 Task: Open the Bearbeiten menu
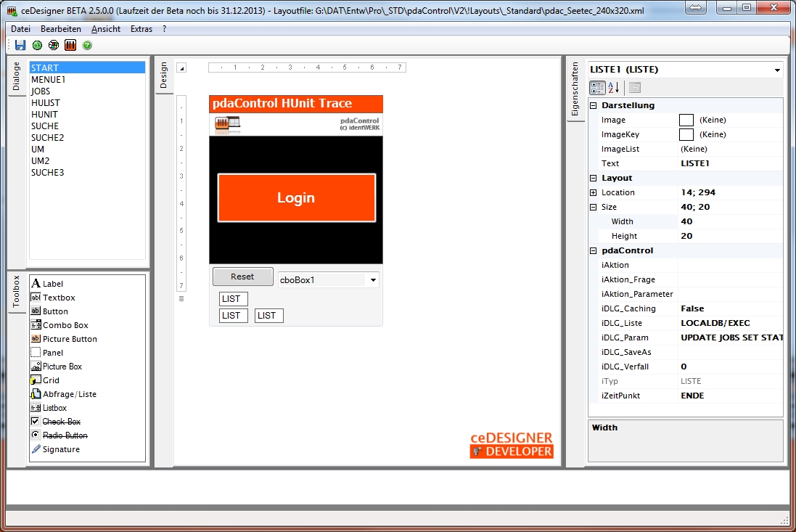tap(61, 29)
